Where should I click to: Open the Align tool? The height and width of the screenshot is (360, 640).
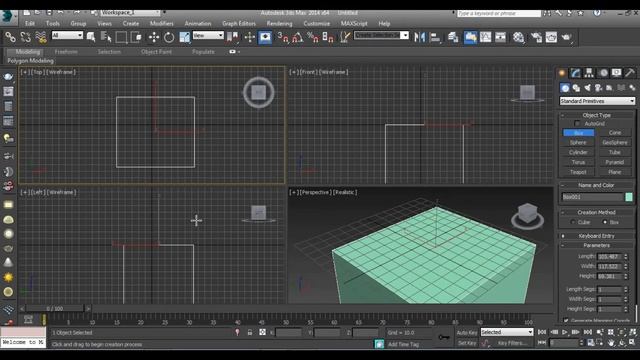(x=435, y=37)
